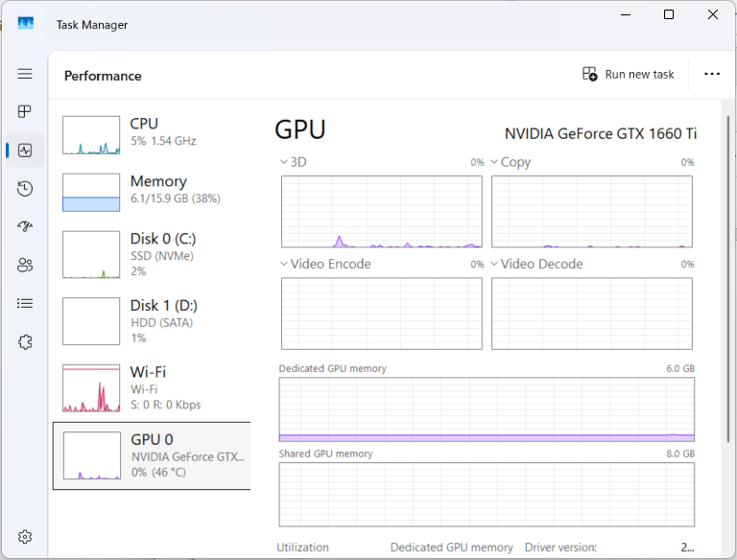
Task: Open the three-dot more options menu
Action: 711,74
